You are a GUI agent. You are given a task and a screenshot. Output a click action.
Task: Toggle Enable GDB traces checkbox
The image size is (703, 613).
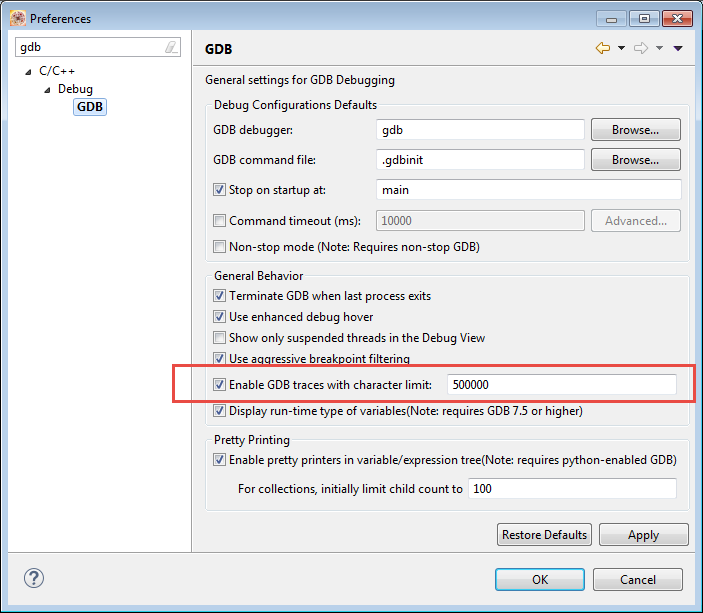(x=219, y=385)
